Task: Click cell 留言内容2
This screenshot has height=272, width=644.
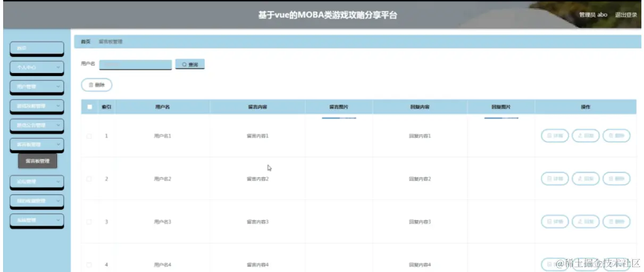Action: [257, 179]
